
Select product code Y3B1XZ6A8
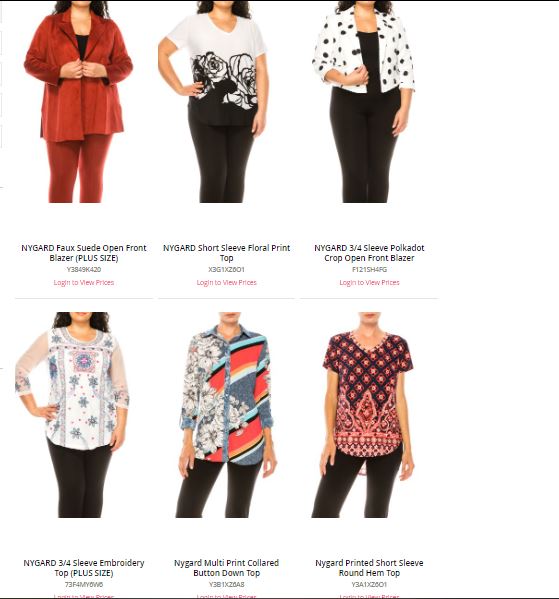227,584
